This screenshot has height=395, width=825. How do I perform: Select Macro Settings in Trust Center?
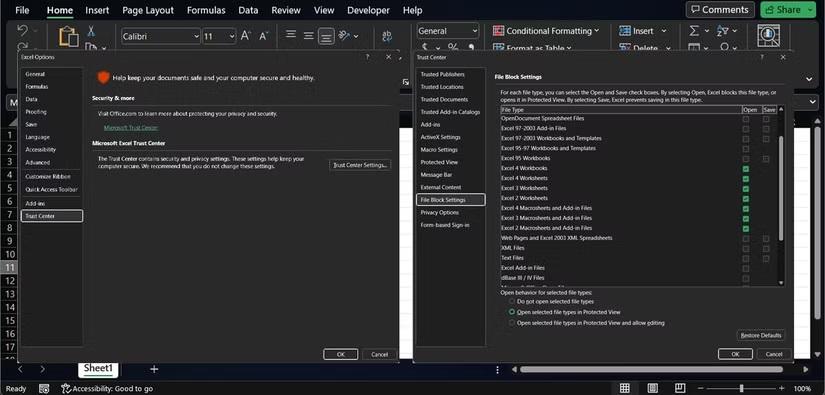(x=439, y=149)
